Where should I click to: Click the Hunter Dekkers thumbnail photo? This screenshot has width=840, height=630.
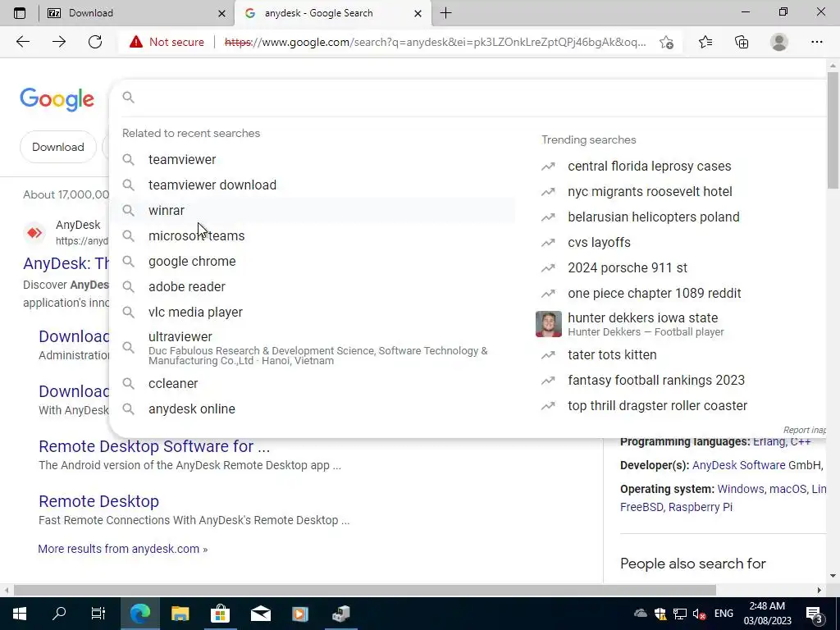549,324
